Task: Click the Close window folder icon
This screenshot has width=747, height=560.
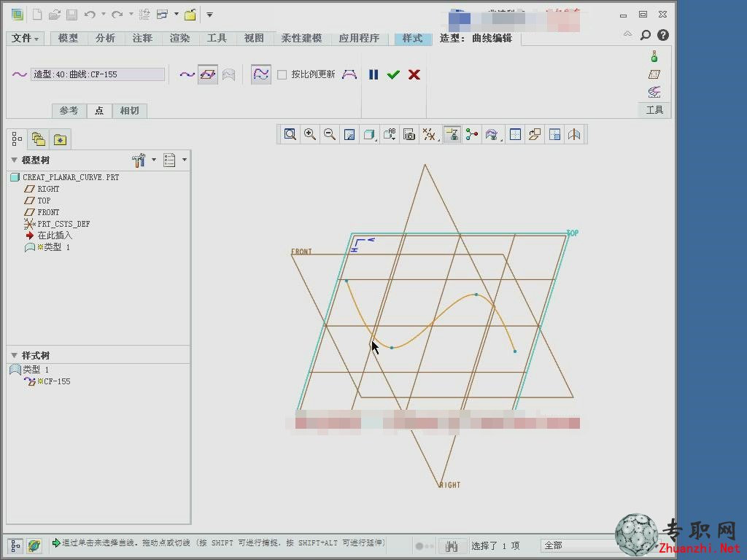Action: (x=190, y=15)
